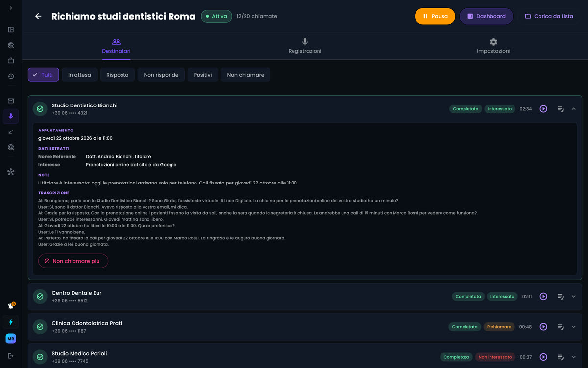Filter recipients by Non risponde
The width and height of the screenshot is (588, 368).
(161, 75)
